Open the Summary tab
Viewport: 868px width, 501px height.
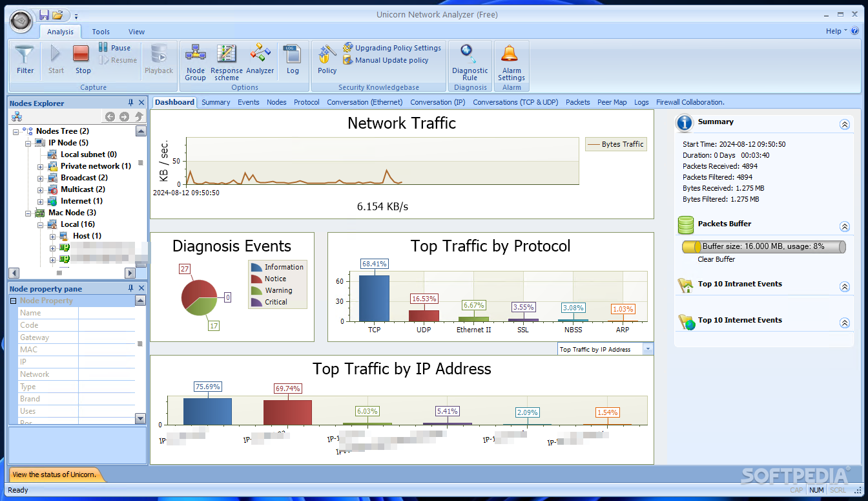[x=216, y=102]
